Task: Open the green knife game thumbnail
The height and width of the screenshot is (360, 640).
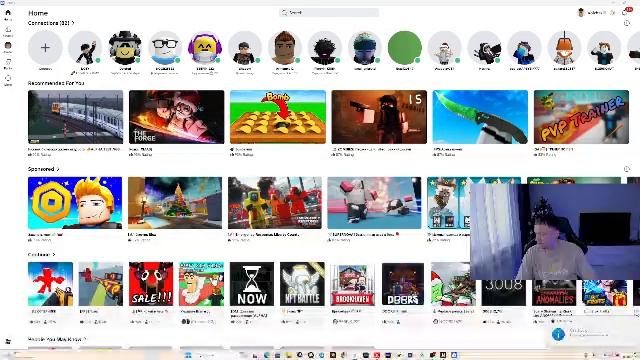Action: pyautogui.click(x=480, y=117)
